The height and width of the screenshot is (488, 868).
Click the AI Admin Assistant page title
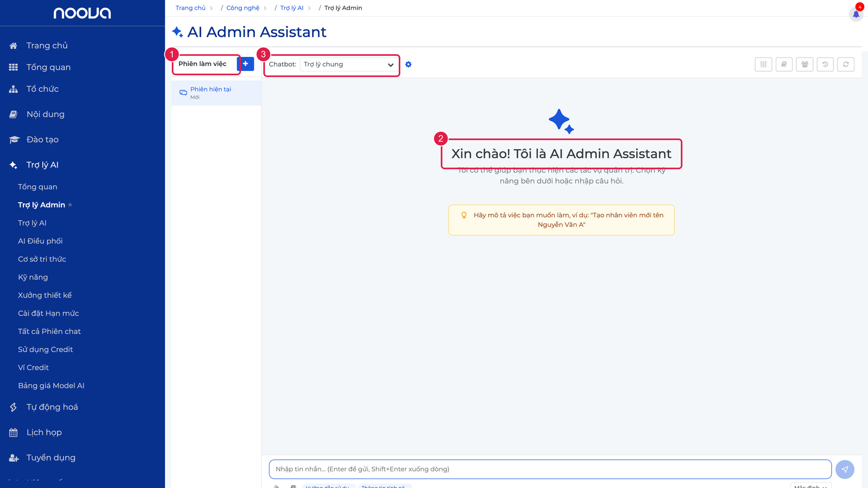pyautogui.click(x=257, y=32)
